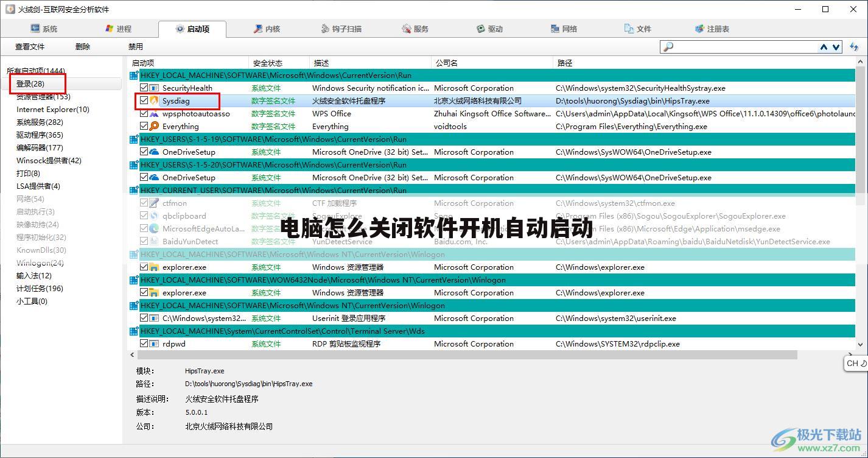Click the search previous up arrow
This screenshot has width=868, height=458.
click(824, 47)
